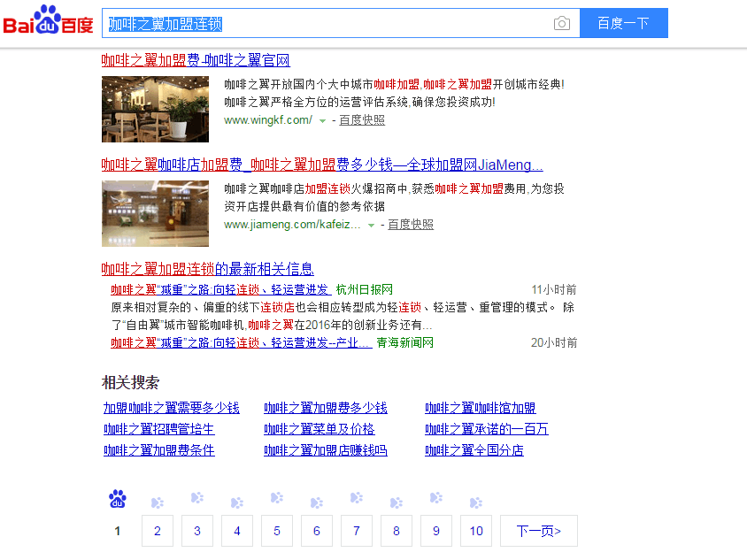Screen dimensions: 747x560
Task: Click the storefront thumbnail of the jiameng result
Action: point(155,213)
